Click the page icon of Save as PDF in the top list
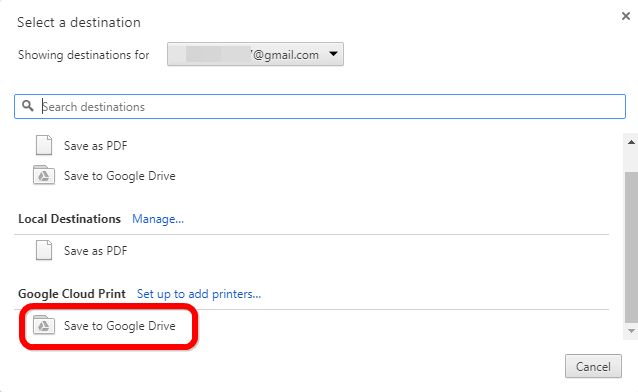The image size is (638, 392). point(44,145)
